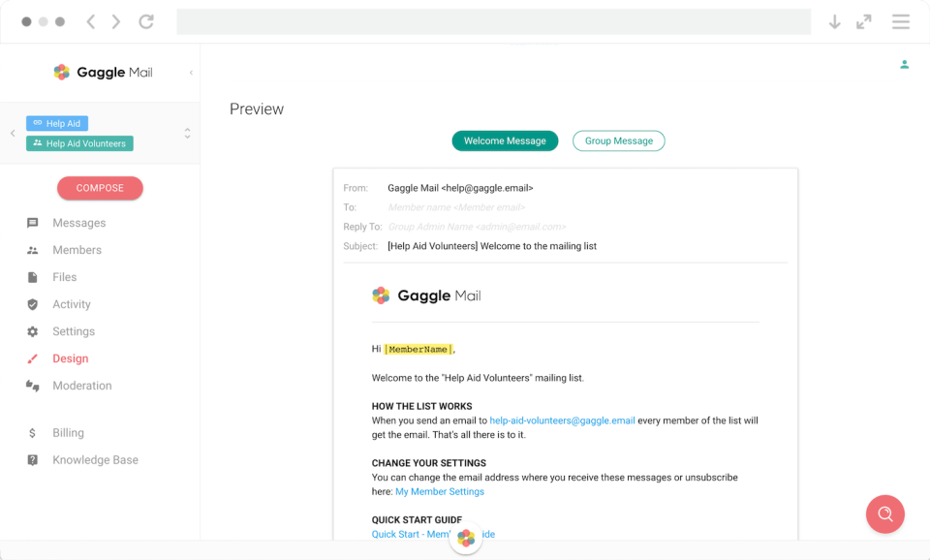This screenshot has height=560, width=930.
Task: Collapse the sidebar with the small chevron
Action: coord(191,73)
